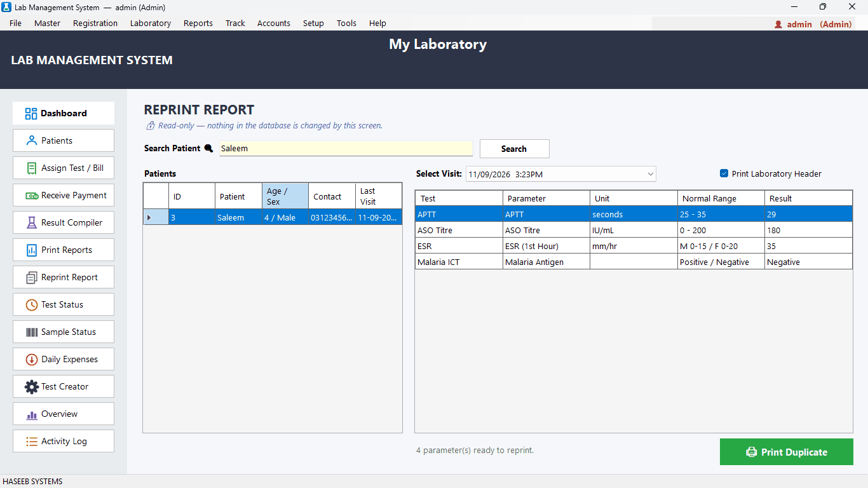The width and height of the screenshot is (868, 488).
Task: Select the APTT test cell
Action: coord(459,214)
